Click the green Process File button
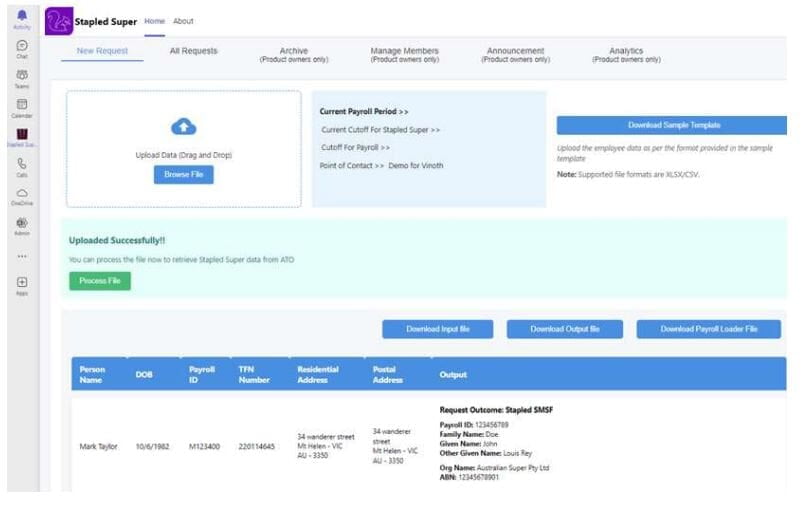Viewport: 803px width, 508px height. click(x=100, y=281)
